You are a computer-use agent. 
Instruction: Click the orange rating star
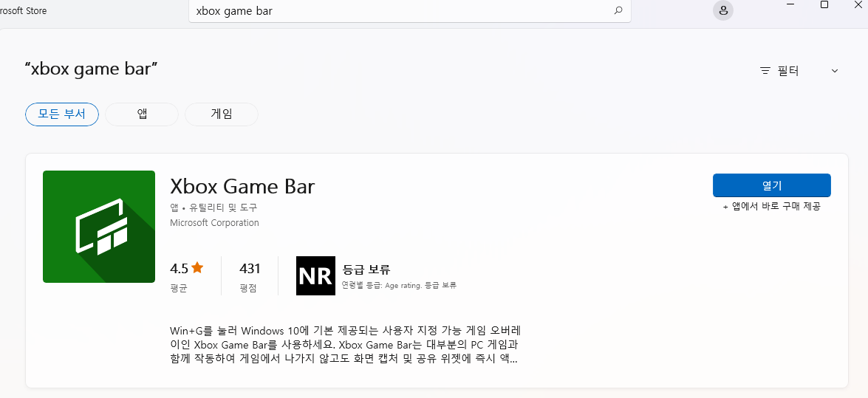tap(198, 268)
